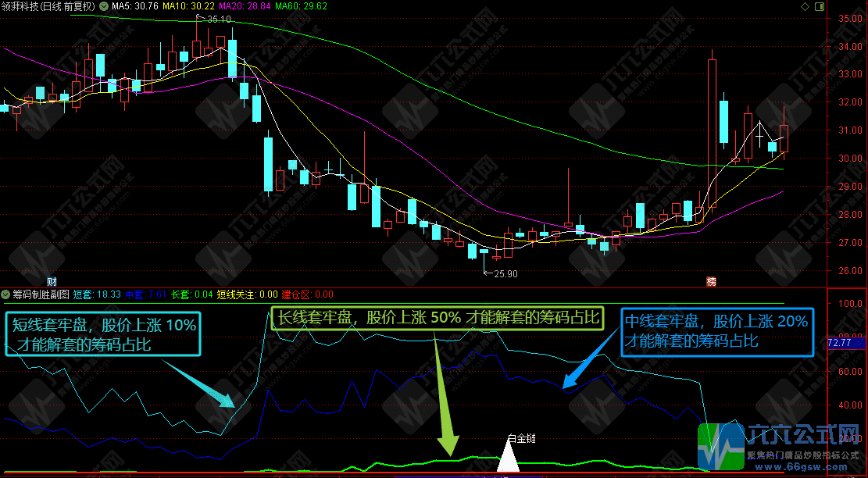This screenshot has width=868, height=478.
Task: Click the 短套 indicator value label
Action: point(97,295)
